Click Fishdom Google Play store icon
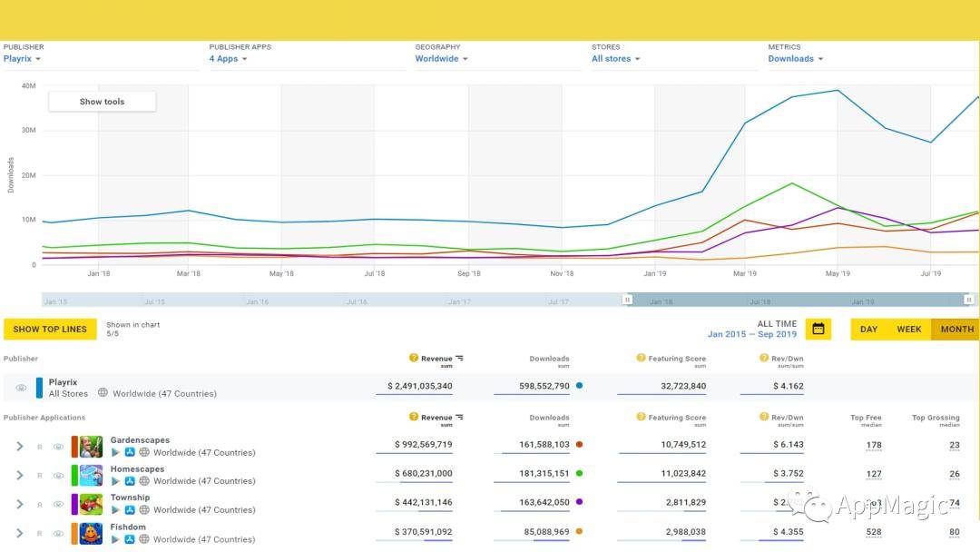The width and height of the screenshot is (980, 552). 115,539
